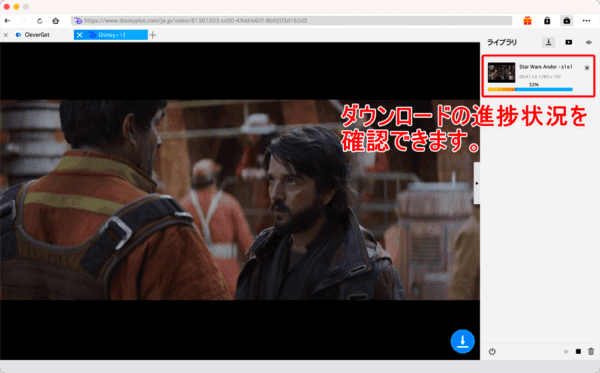The image size is (600, 373).
Task: Close the Disney+ tab
Action: tap(80, 35)
